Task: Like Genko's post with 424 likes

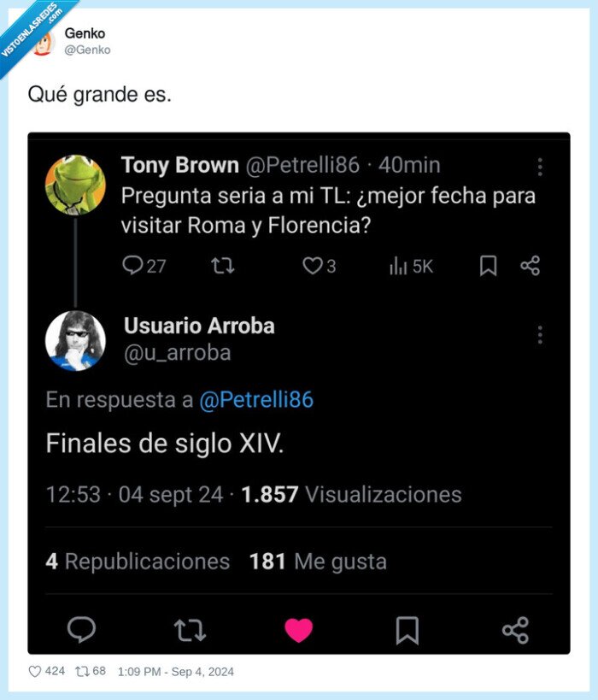Action: [x=35, y=672]
